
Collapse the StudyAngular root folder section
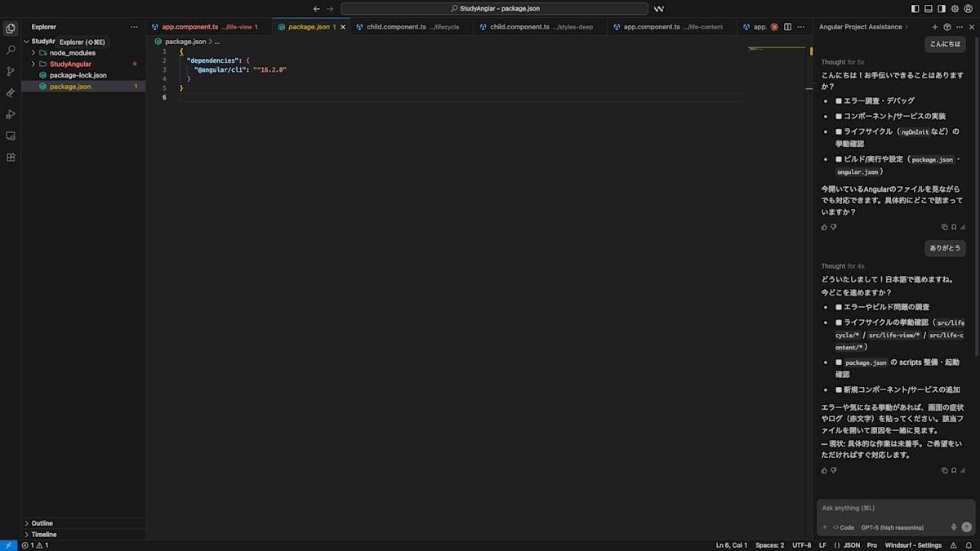point(26,42)
